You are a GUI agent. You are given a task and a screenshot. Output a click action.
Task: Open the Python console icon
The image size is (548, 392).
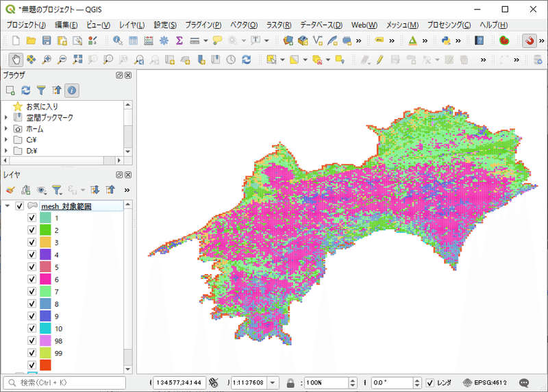[446, 41]
